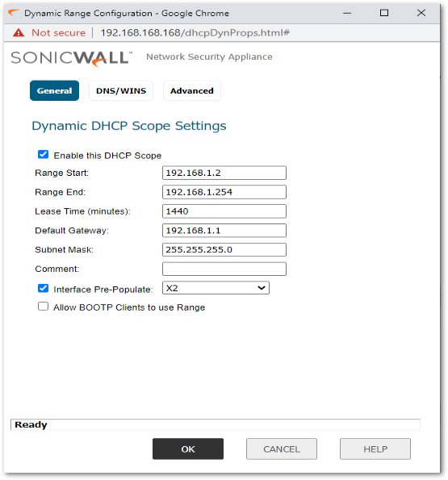Image resolution: width=448 pixels, height=480 pixels.
Task: Focus the Lease Time minutes field
Action: pyautogui.click(x=224, y=211)
